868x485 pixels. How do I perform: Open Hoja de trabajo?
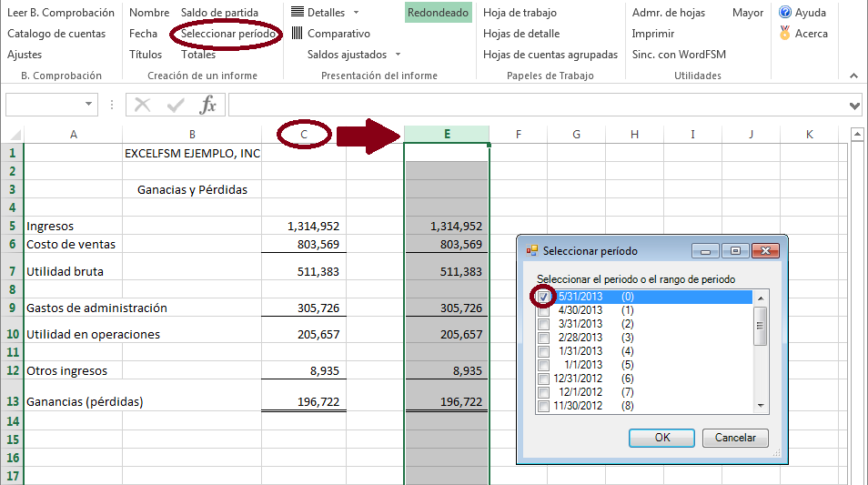(x=520, y=12)
